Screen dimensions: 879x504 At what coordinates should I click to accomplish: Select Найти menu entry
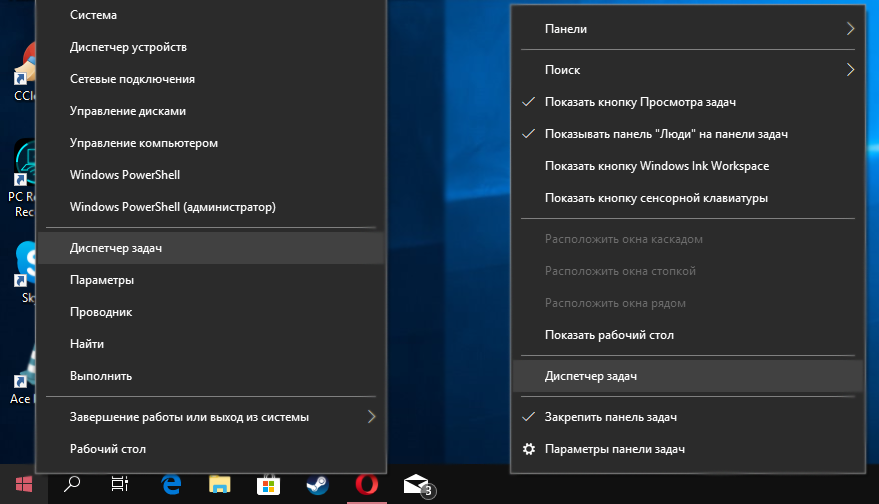coord(211,344)
